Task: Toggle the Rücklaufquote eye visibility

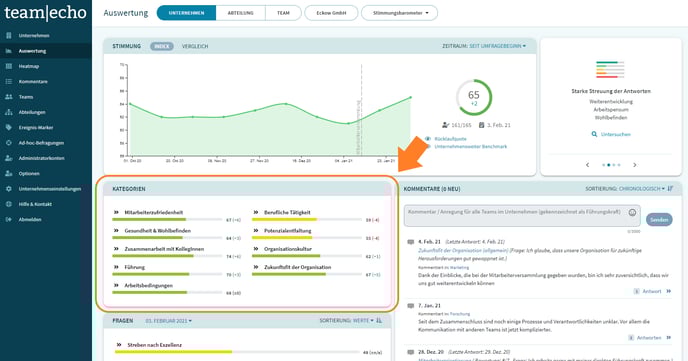Action: pyautogui.click(x=428, y=139)
